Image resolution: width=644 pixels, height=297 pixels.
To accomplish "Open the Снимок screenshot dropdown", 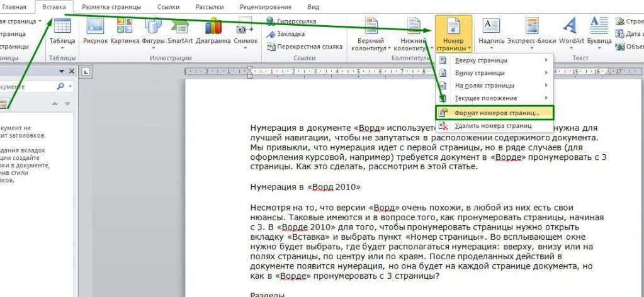I will pyautogui.click(x=246, y=34).
